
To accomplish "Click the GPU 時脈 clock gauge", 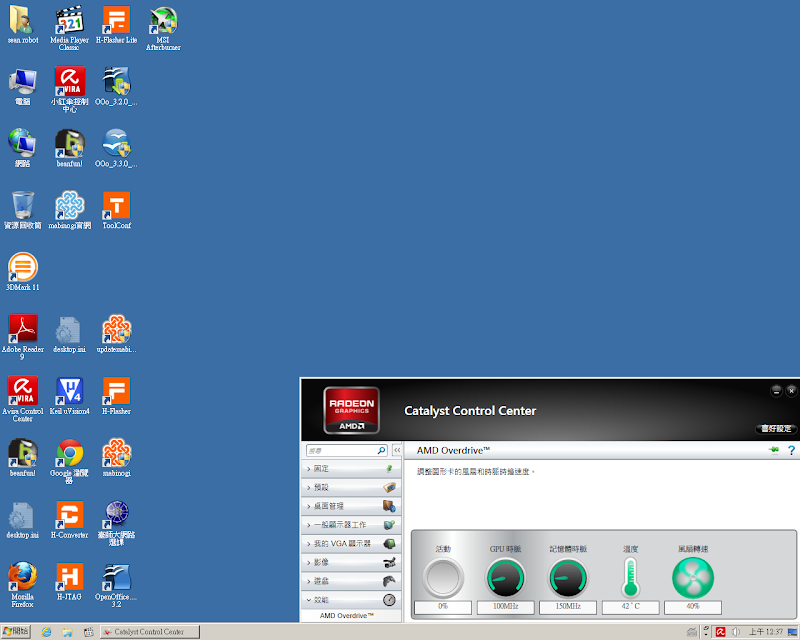I will click(505, 578).
